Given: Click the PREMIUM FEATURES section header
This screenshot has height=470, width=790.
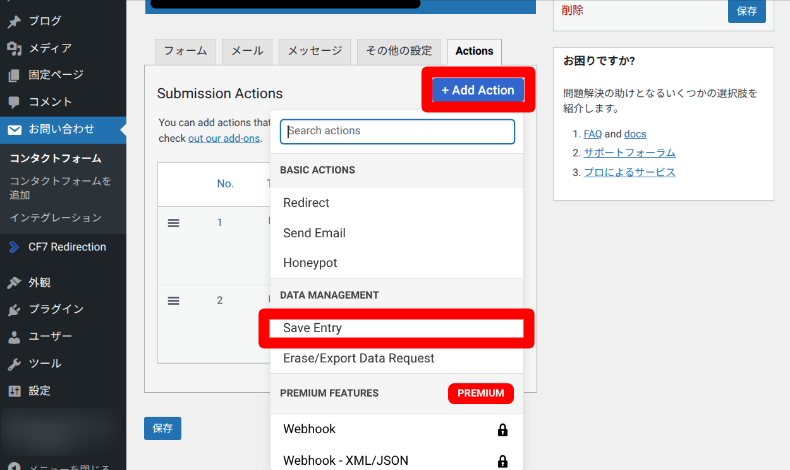Looking at the screenshot, I should [329, 393].
